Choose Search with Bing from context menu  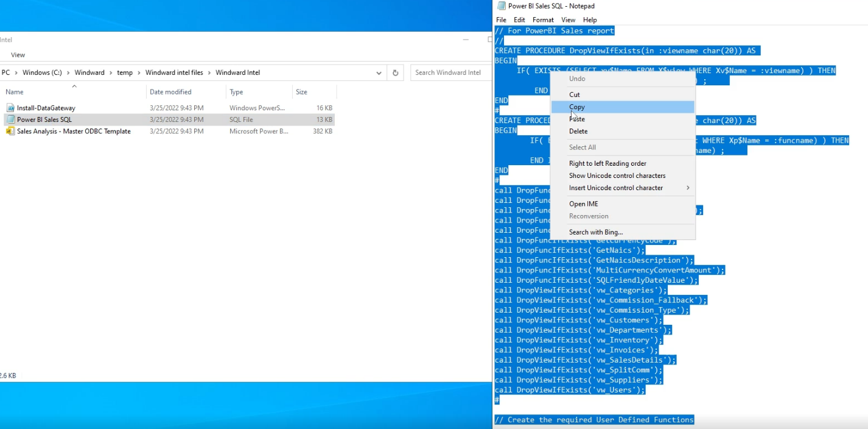(623, 232)
